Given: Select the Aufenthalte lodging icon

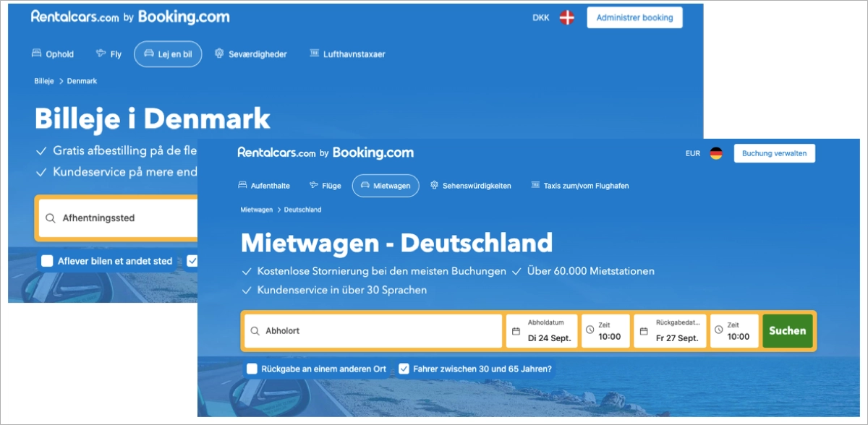Looking at the screenshot, I should coord(241,185).
